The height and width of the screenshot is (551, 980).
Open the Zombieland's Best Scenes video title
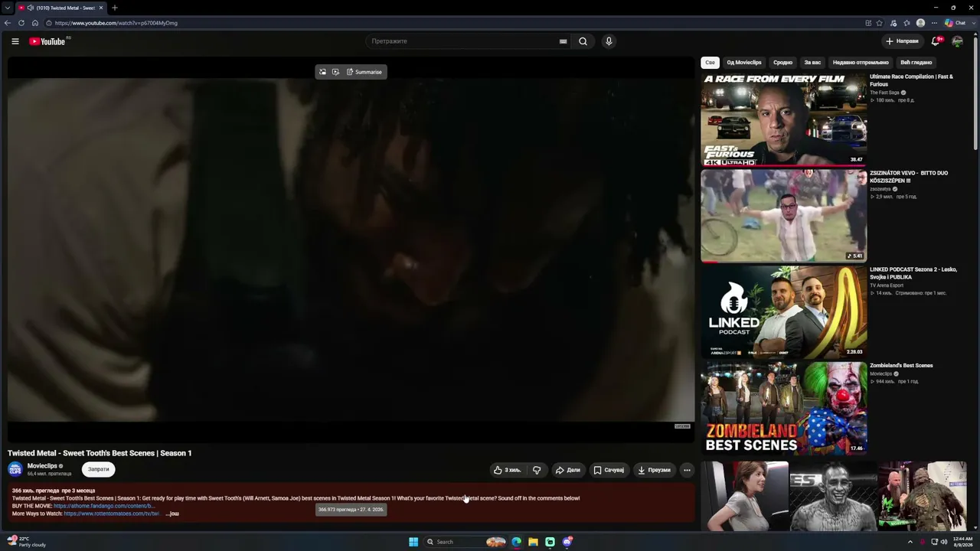901,366
